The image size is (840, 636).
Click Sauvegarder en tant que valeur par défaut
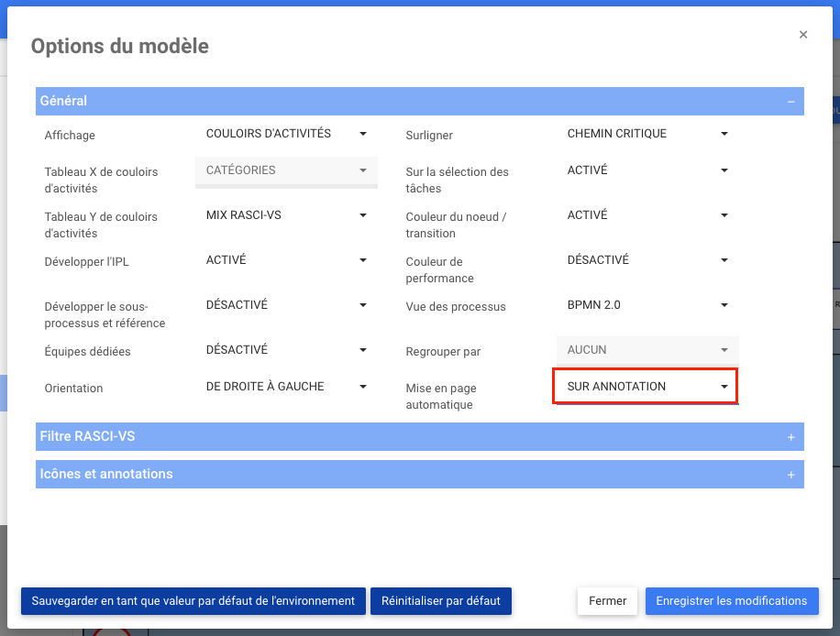pos(193,601)
